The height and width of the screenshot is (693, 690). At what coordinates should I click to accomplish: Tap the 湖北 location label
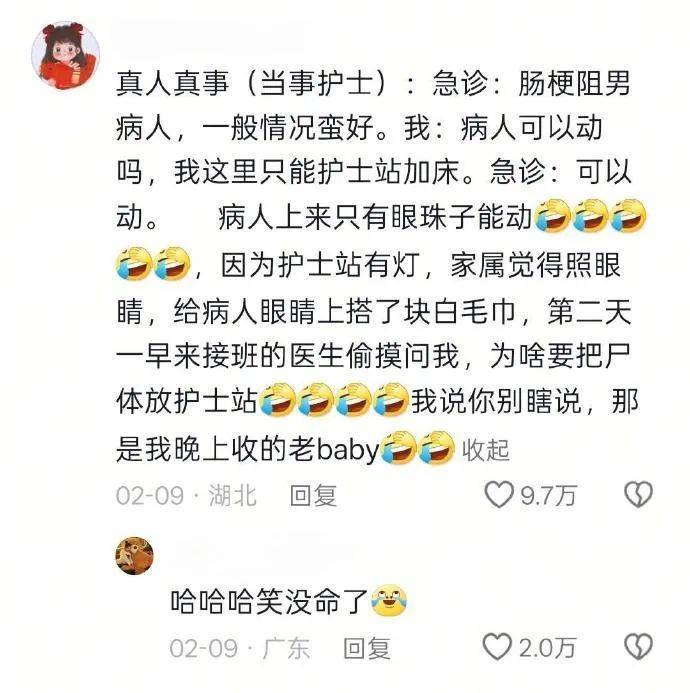233,495
